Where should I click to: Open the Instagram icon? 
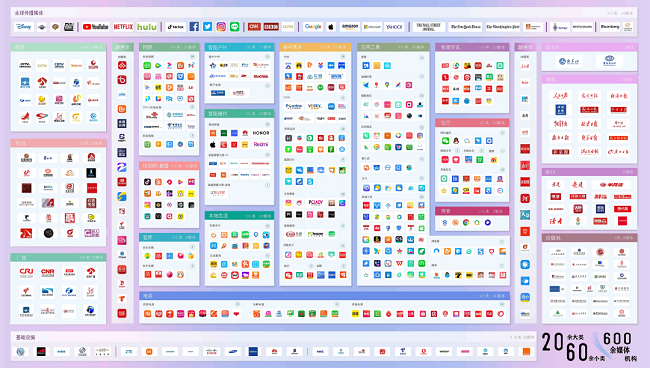221,27
